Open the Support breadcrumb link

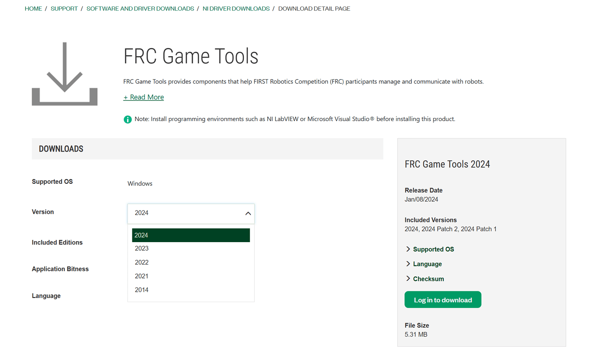pos(64,9)
